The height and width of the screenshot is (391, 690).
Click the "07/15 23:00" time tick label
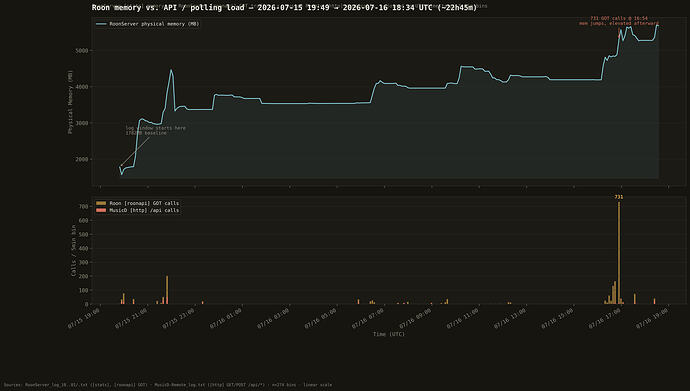coord(178,318)
